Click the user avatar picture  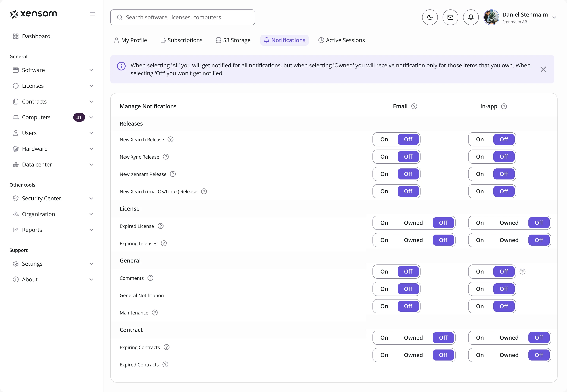(491, 17)
